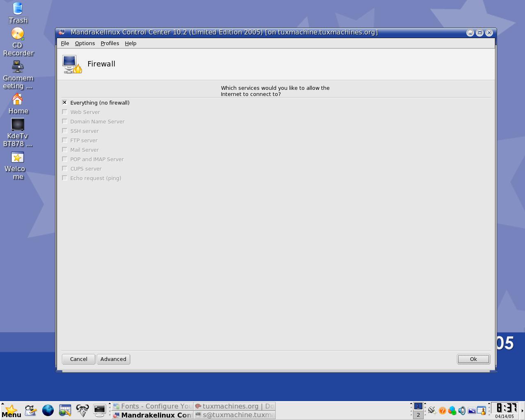525x420 pixels.
Task: Click the Firewall header icon
Action: [x=72, y=64]
